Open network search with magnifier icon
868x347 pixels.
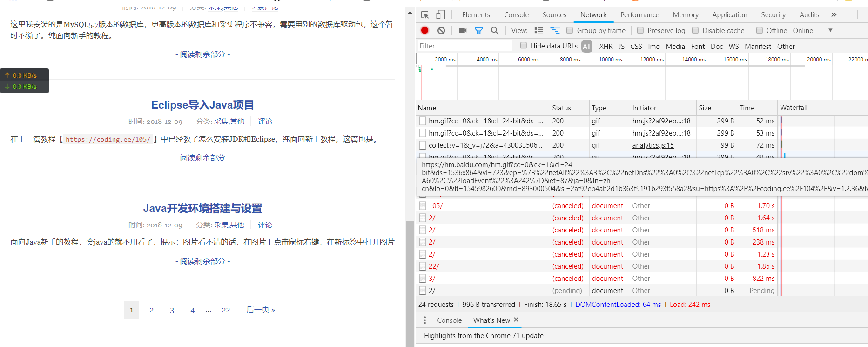495,31
